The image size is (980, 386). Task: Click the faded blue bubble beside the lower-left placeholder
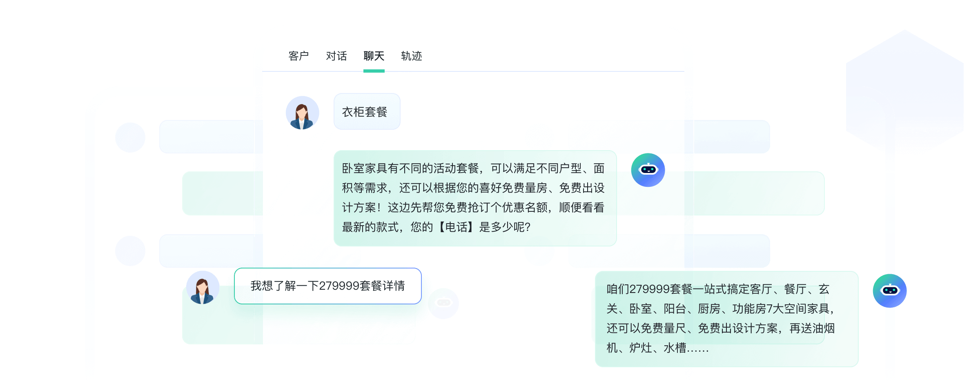(x=211, y=251)
